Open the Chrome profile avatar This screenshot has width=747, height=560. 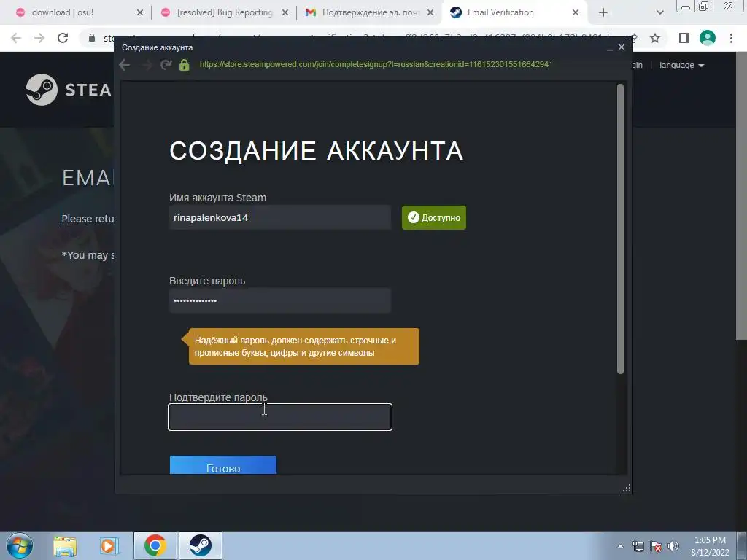pyautogui.click(x=708, y=38)
